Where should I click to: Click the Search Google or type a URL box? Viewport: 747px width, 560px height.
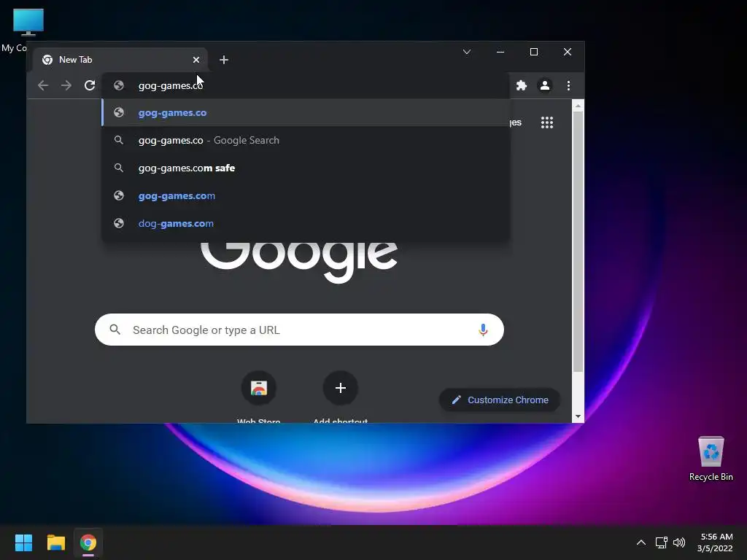(x=299, y=330)
